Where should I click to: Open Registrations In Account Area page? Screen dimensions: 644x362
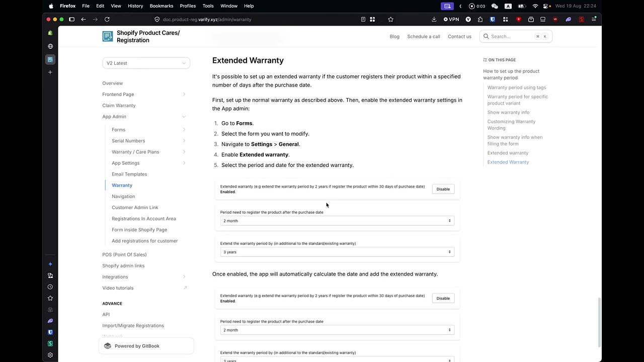(x=144, y=219)
